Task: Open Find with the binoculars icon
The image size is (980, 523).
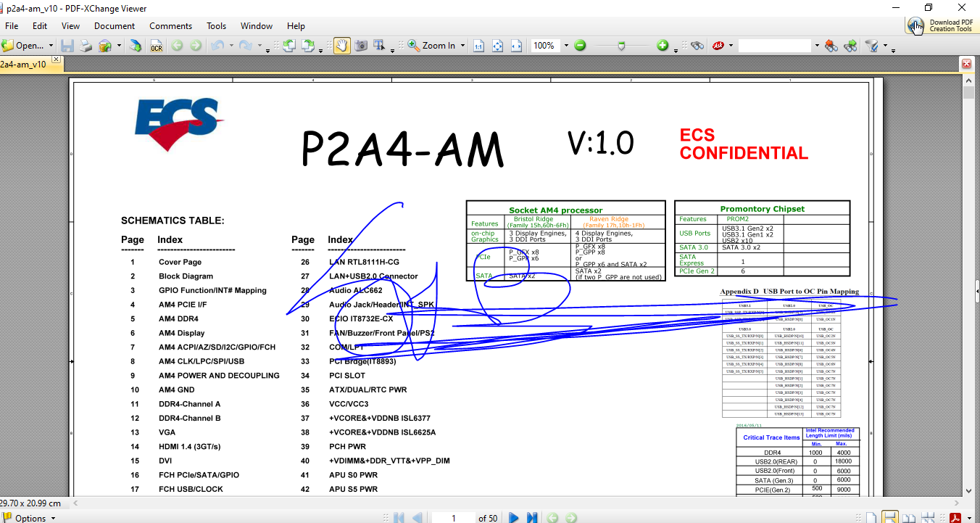Action: click(x=697, y=46)
